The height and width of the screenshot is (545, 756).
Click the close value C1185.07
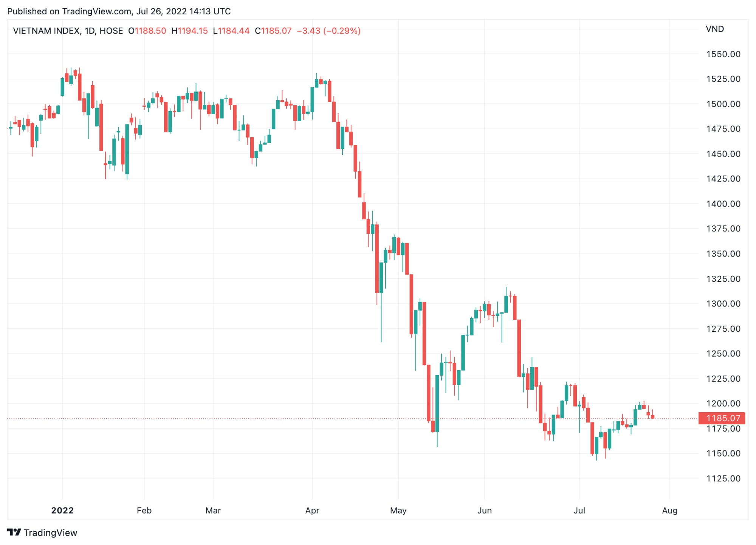pyautogui.click(x=273, y=31)
